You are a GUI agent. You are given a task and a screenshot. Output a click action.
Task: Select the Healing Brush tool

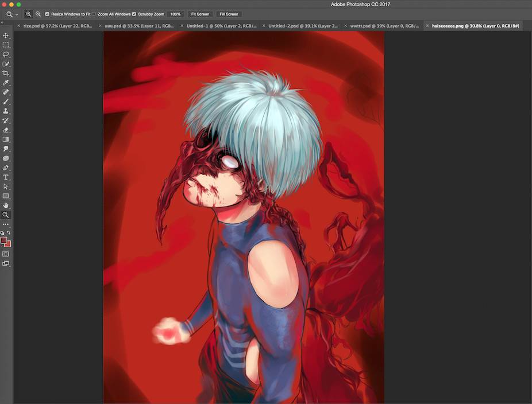tap(6, 92)
